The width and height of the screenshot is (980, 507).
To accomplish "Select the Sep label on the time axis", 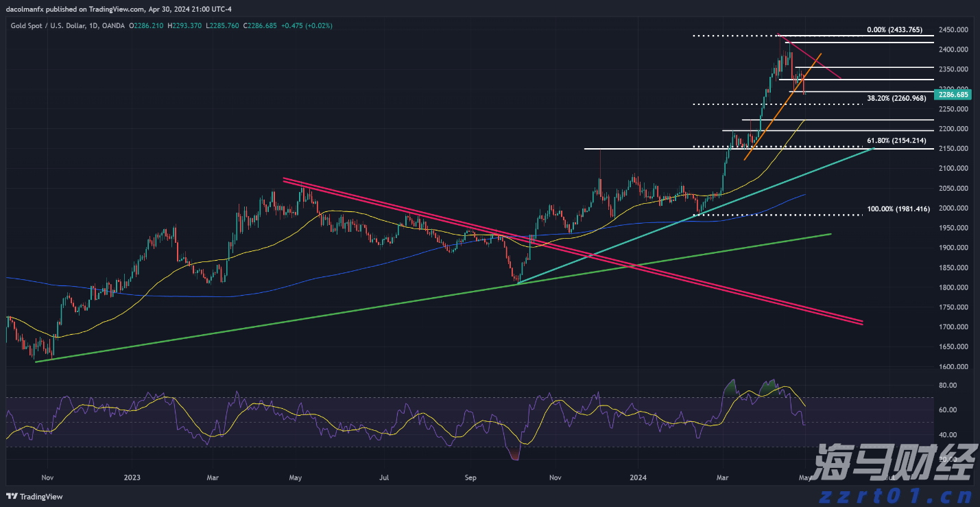I will [470, 477].
